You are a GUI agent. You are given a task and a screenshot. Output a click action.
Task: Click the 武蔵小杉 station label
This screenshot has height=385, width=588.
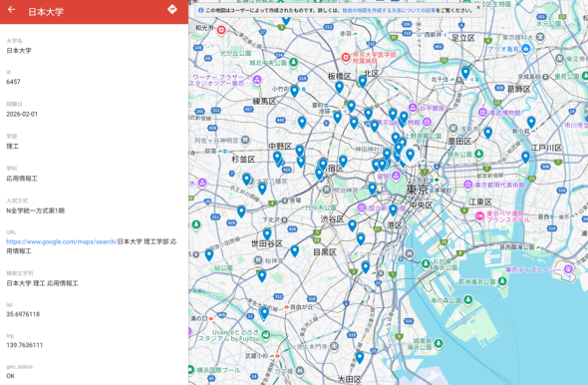256,356
